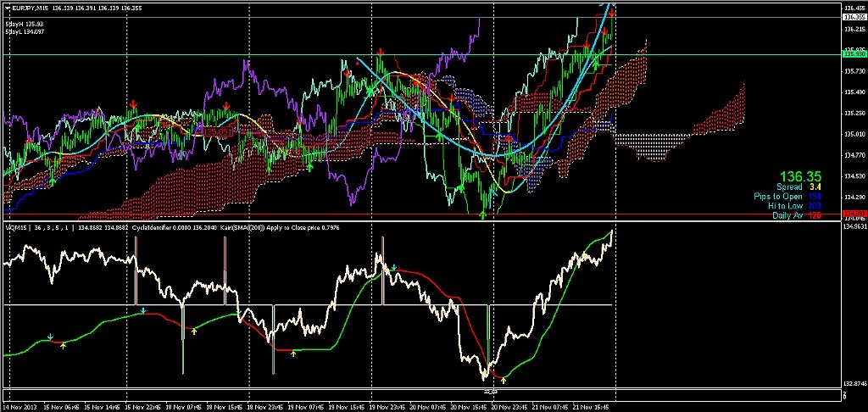
Task: Click the Daily Av label
Action: click(x=787, y=215)
